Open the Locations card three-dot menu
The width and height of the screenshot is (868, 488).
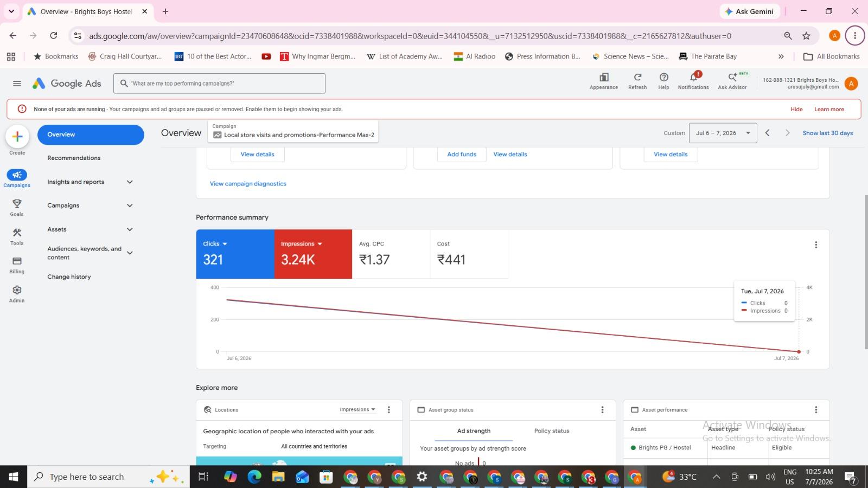pyautogui.click(x=389, y=410)
